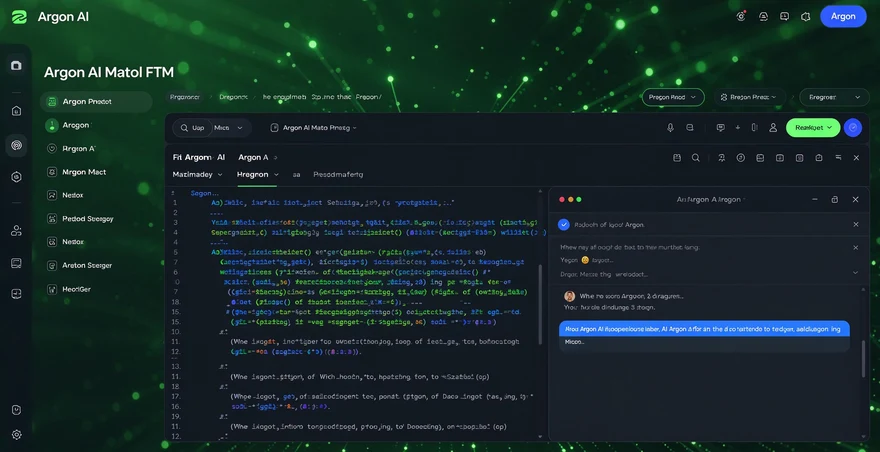Expand the Mazimadey dropdown
880x452 pixels.
click(x=198, y=175)
